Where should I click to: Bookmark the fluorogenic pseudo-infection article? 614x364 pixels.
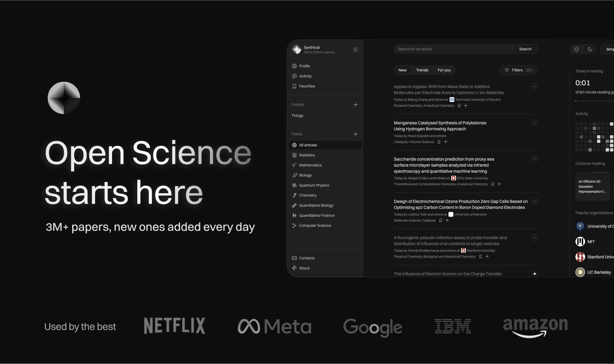point(480,257)
